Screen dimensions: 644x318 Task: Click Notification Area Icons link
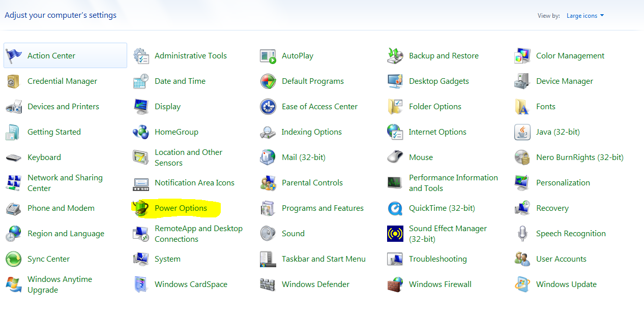195,183
